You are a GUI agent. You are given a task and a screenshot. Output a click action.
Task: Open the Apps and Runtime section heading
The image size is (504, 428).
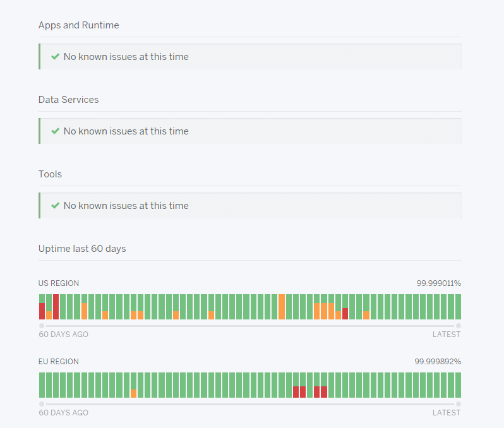point(78,25)
